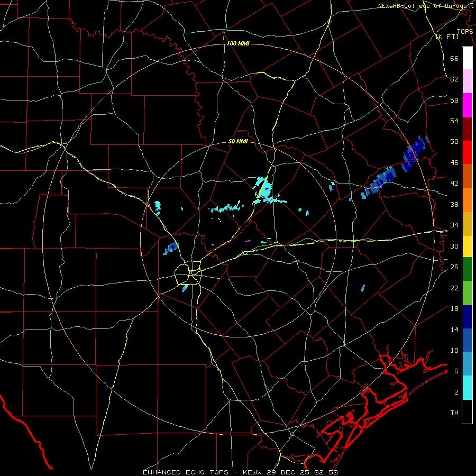Image resolution: width=476 pixels, height=476 pixels.
Task: Click the navy 14-18 kft legend swatch
Action: (467, 317)
